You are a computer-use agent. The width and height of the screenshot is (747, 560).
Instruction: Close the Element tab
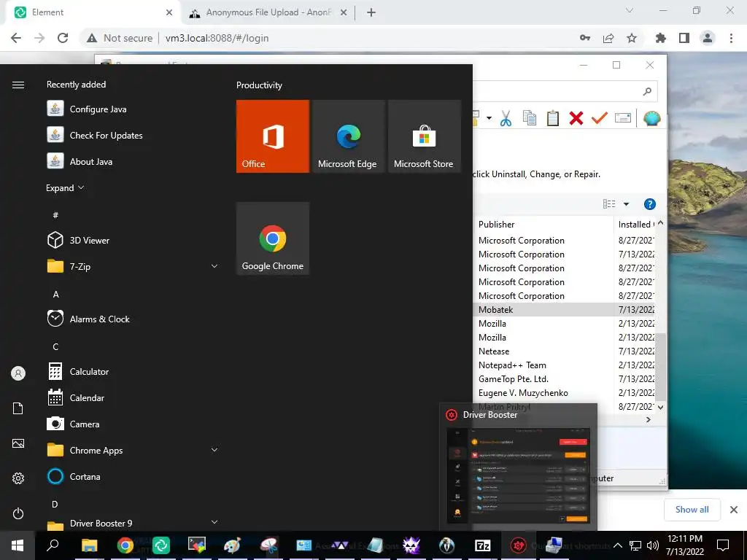pyautogui.click(x=169, y=12)
